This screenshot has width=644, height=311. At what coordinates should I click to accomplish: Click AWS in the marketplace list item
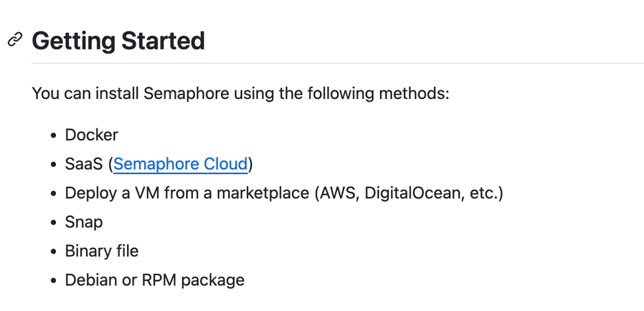coord(340,193)
